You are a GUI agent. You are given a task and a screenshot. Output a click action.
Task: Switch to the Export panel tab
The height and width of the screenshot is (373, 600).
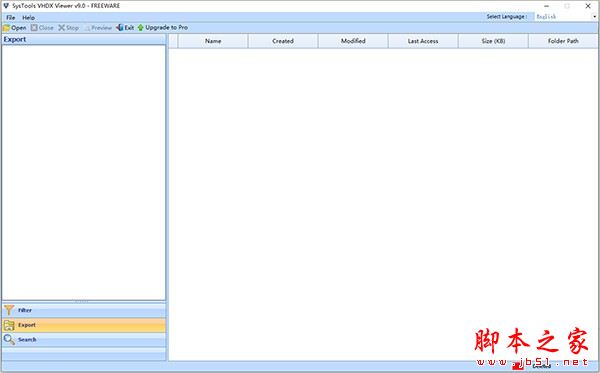[84, 325]
